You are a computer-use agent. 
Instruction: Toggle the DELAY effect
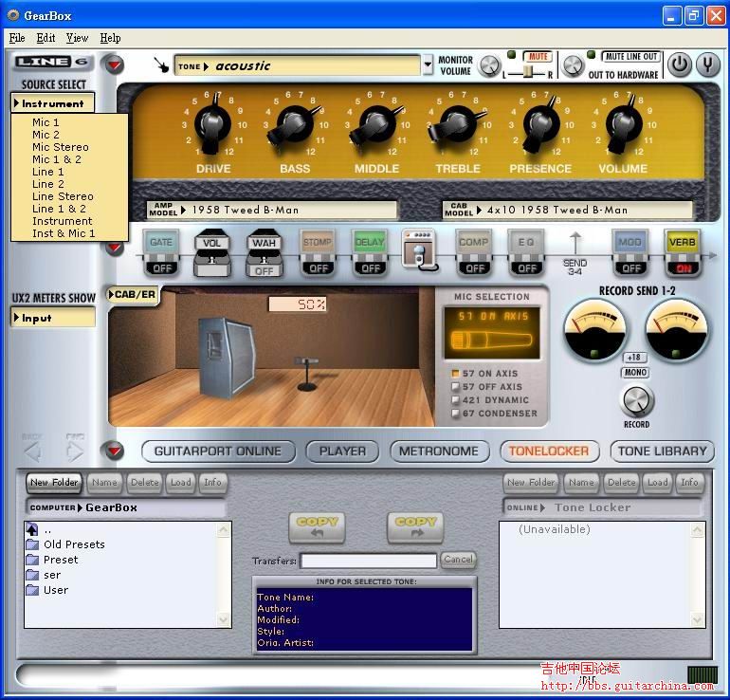coord(370,252)
